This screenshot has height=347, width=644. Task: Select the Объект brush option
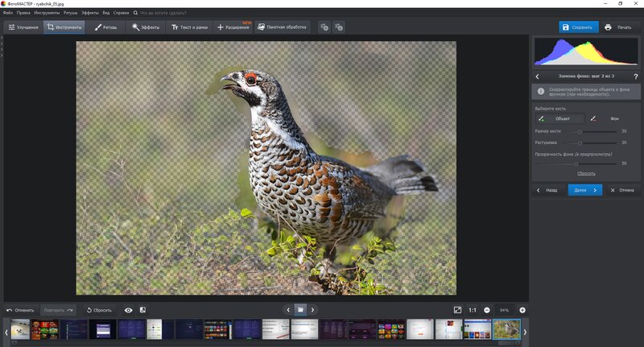point(560,118)
